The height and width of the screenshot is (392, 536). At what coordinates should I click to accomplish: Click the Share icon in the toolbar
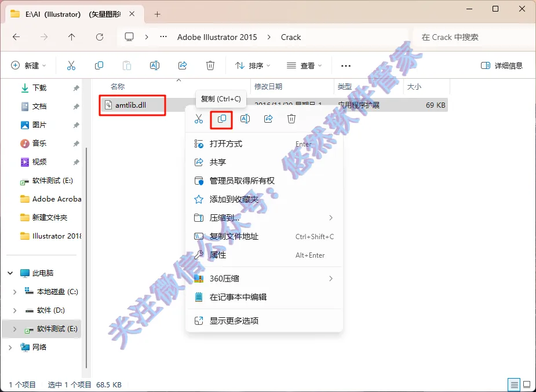tap(183, 65)
